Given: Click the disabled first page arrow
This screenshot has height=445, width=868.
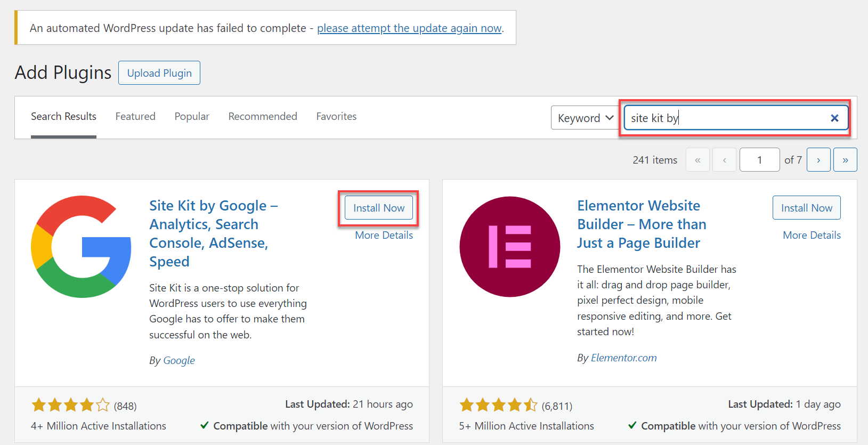Looking at the screenshot, I should coord(697,160).
